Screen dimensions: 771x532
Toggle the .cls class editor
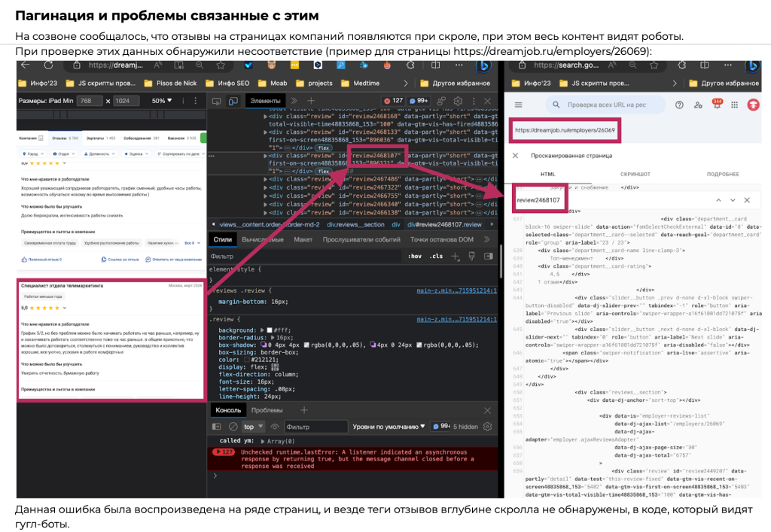click(436, 256)
